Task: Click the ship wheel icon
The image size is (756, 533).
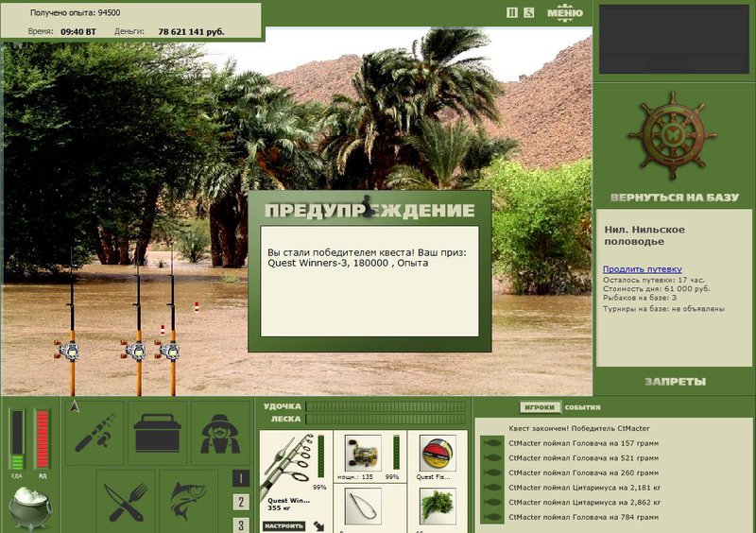Action: [x=672, y=135]
